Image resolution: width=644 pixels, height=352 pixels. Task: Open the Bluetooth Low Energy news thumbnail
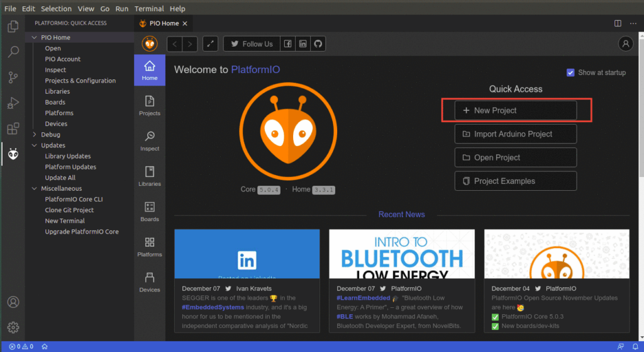(402, 254)
